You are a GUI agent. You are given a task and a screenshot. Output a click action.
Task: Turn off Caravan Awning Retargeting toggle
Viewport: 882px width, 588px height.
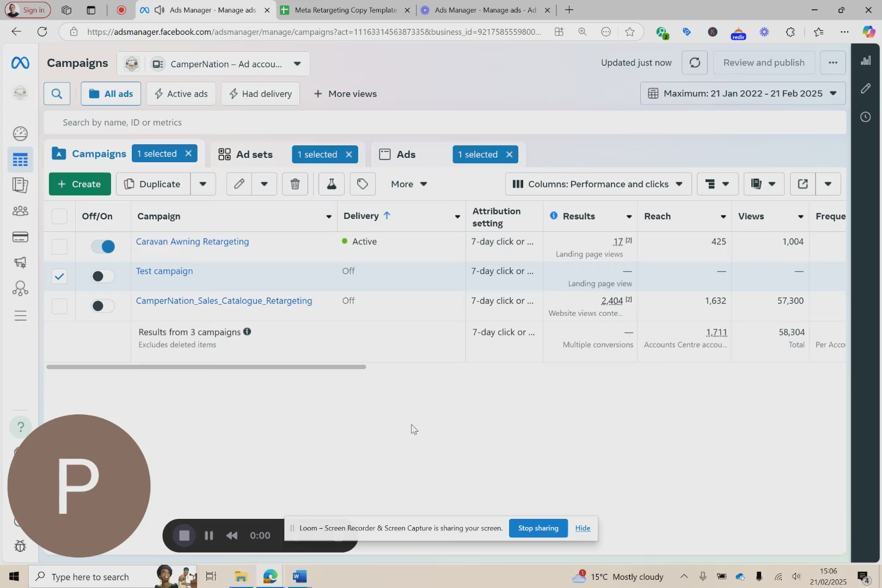[103, 247]
